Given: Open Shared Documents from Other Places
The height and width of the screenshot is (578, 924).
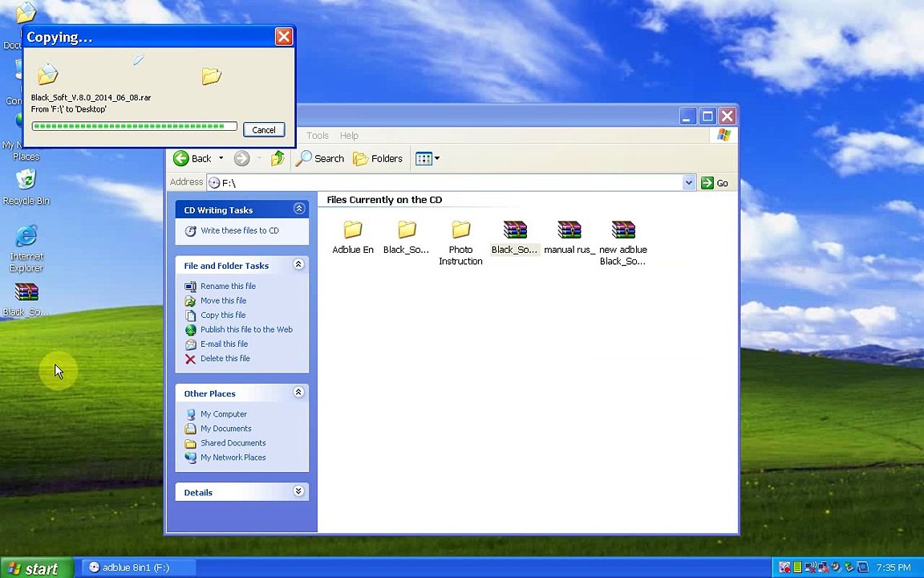Looking at the screenshot, I should click(233, 443).
